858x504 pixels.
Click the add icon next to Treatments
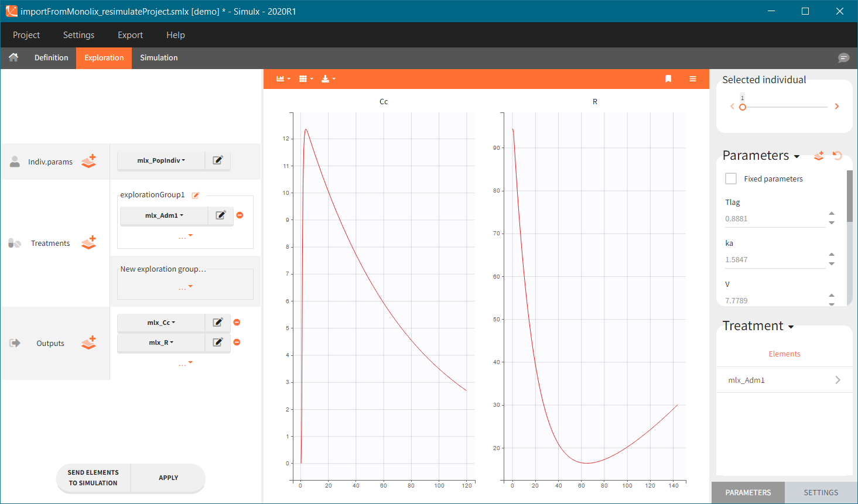tap(88, 242)
